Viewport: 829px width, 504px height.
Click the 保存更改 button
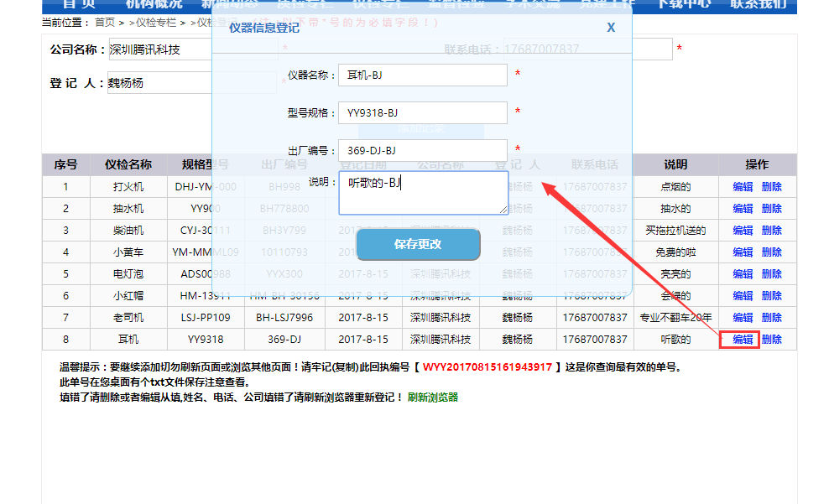(418, 244)
